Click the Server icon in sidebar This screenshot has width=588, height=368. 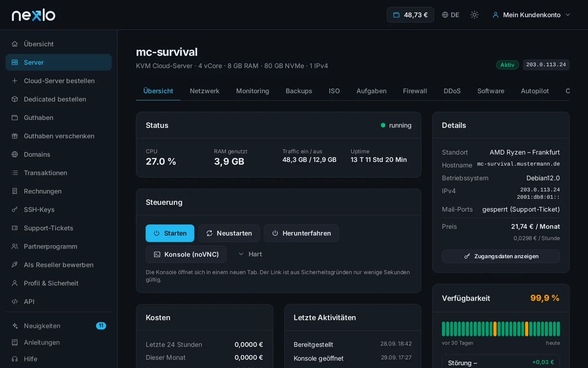pyautogui.click(x=15, y=62)
